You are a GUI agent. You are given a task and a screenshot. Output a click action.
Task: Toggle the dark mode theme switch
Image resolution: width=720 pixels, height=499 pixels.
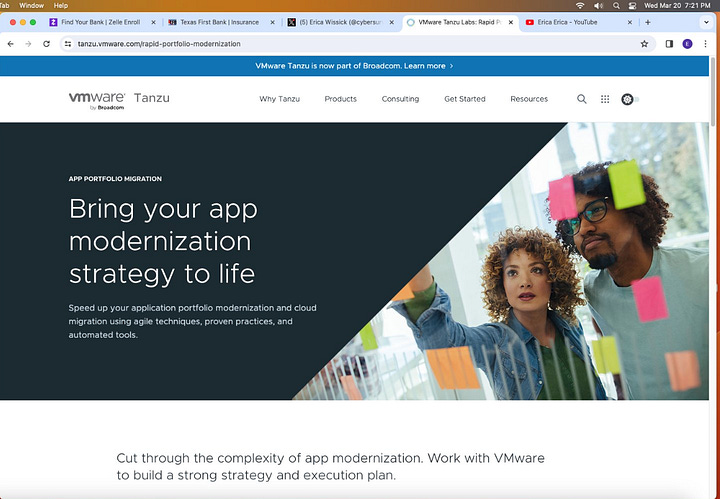[x=630, y=99]
